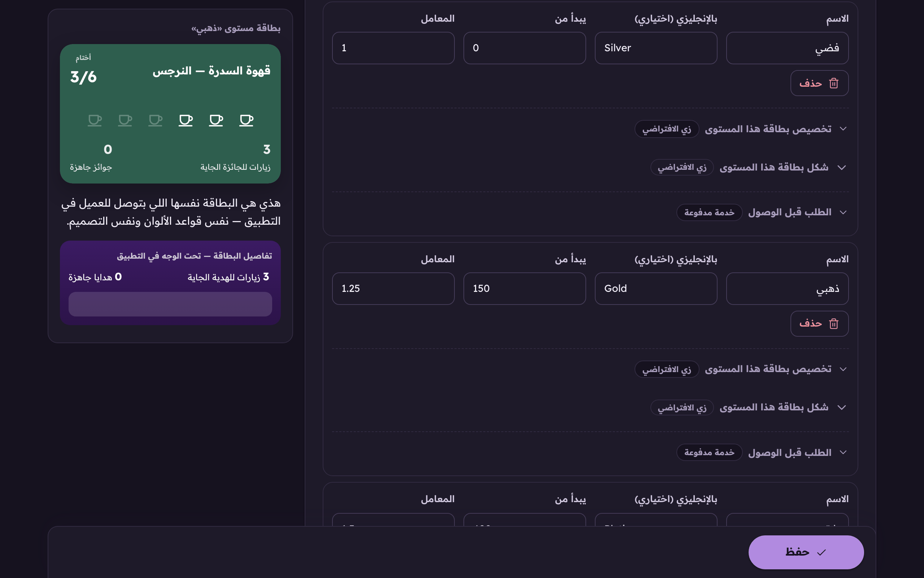The height and width of the screenshot is (578, 924).
Task: Click the last faded cup stamp icon
Action: [95, 120]
